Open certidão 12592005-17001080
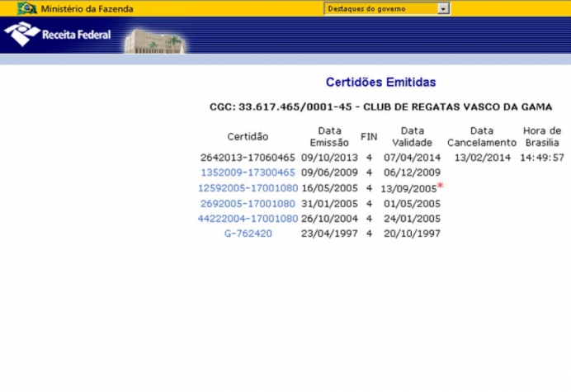Image resolution: width=571 pixels, height=392 pixels. coord(248,188)
